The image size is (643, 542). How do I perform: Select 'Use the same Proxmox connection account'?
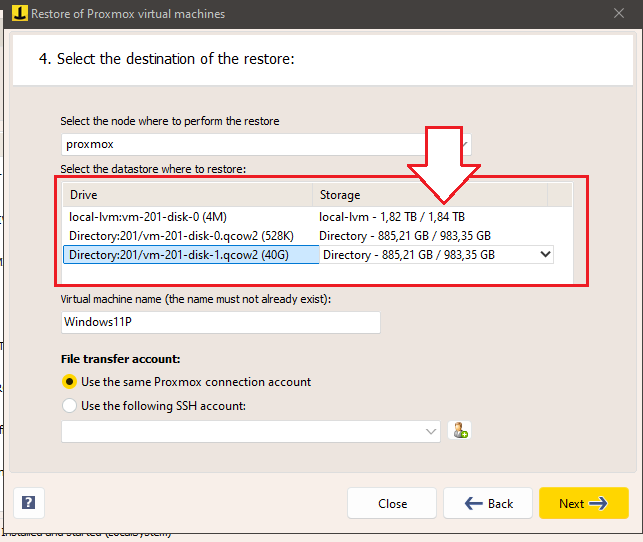click(x=69, y=381)
